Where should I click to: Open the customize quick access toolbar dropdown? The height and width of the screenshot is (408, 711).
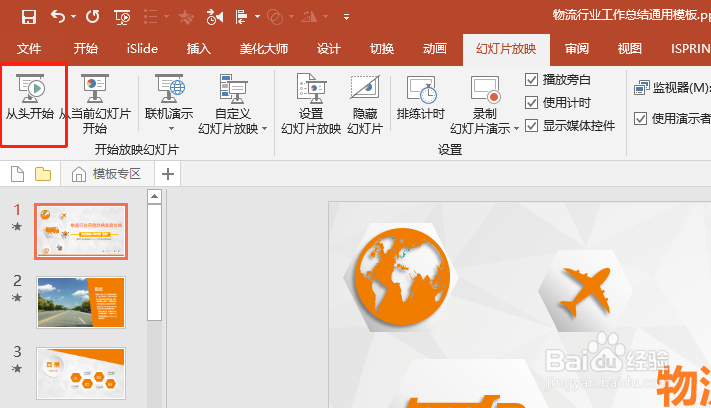[346, 17]
